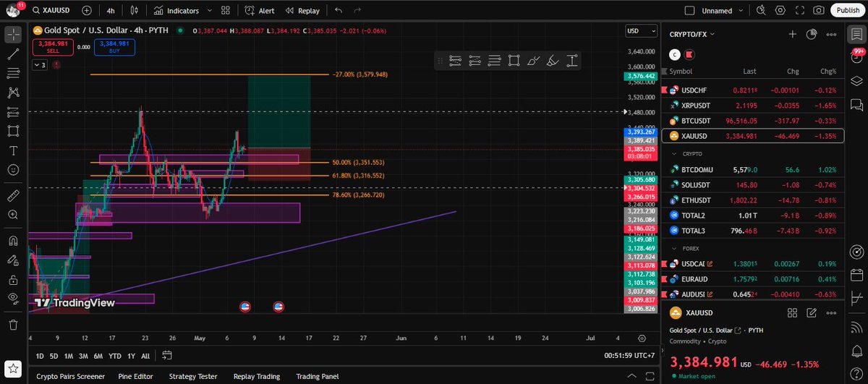Image resolution: width=868 pixels, height=384 pixels.
Task: Select BTCUSDT row in the watchlist
Action: [x=753, y=121]
